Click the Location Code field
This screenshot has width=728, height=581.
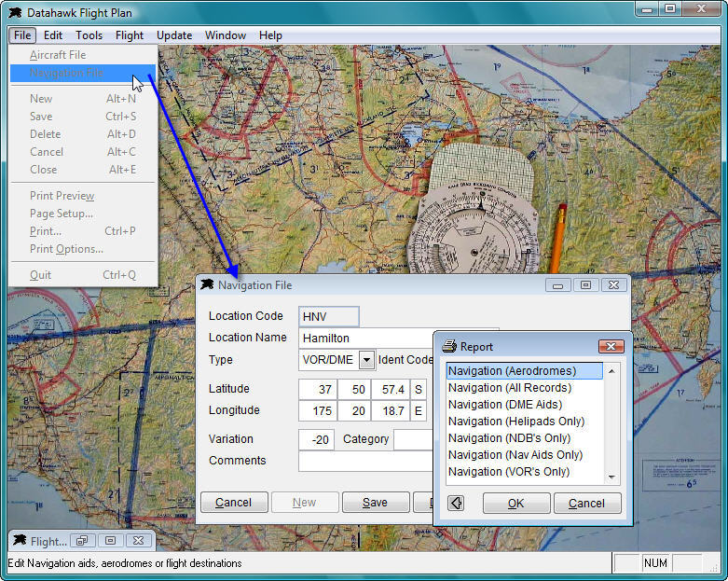(329, 317)
